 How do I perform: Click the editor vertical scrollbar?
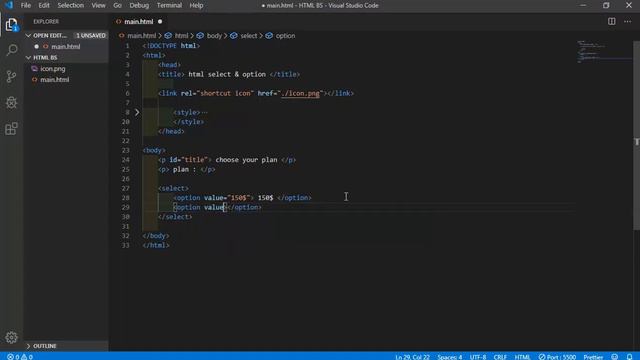click(636, 135)
